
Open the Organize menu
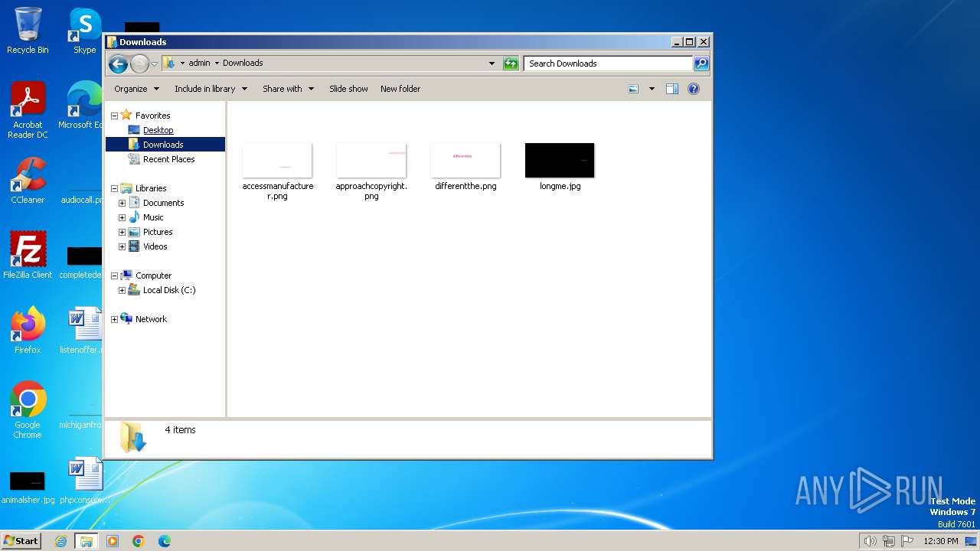pos(136,89)
